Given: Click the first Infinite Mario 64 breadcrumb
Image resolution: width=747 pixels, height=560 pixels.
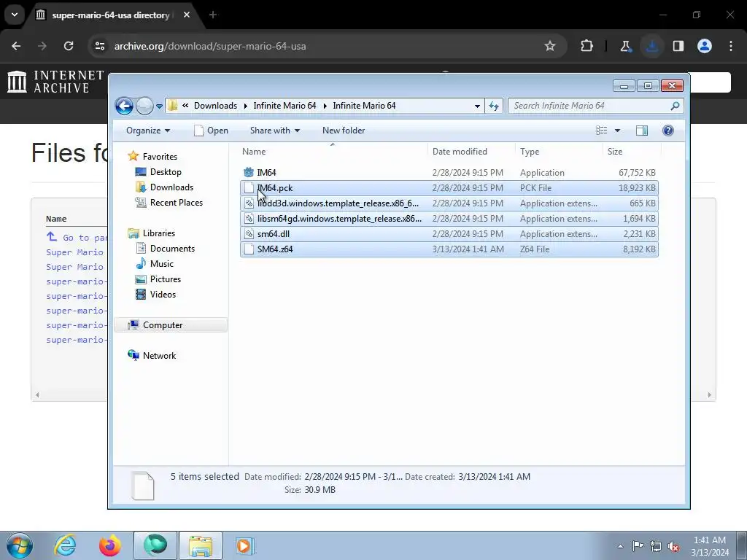Looking at the screenshot, I should 285,106.
